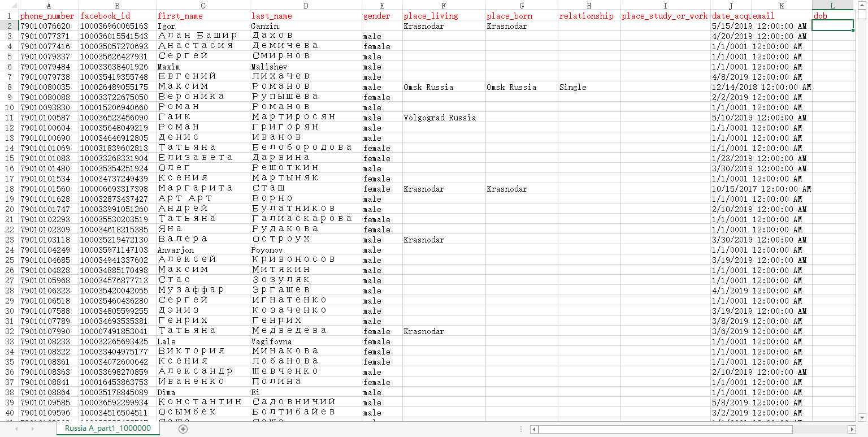
Task: Select the dob header cell
Action: (x=832, y=16)
